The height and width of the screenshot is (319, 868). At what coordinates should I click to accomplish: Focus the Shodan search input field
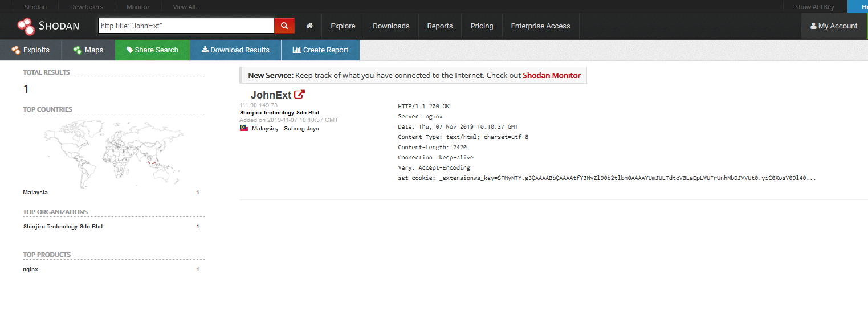[186, 26]
